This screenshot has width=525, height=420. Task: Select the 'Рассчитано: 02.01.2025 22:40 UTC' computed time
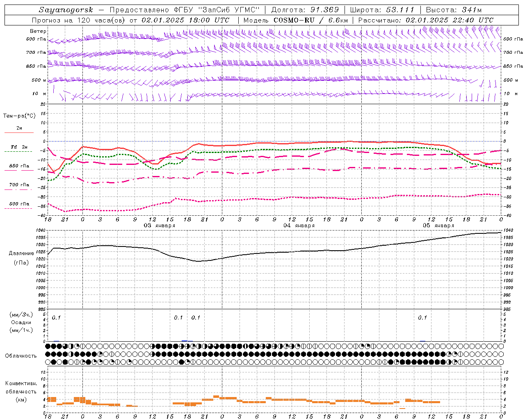[x=426, y=20]
